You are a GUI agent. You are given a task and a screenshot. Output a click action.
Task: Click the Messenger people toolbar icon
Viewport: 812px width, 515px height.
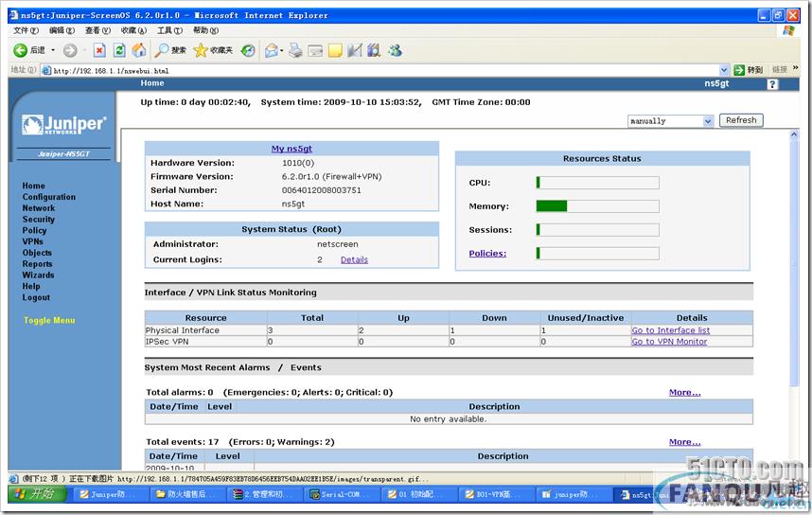[x=396, y=50]
